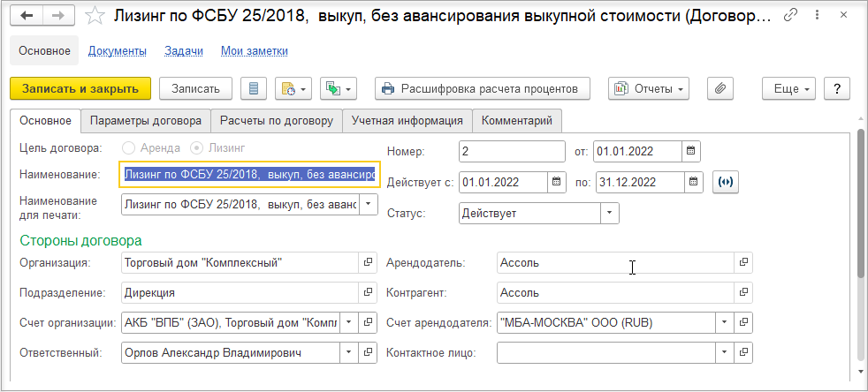Select the Лизинг radio option
This screenshot has width=868, height=392.
pos(196,148)
